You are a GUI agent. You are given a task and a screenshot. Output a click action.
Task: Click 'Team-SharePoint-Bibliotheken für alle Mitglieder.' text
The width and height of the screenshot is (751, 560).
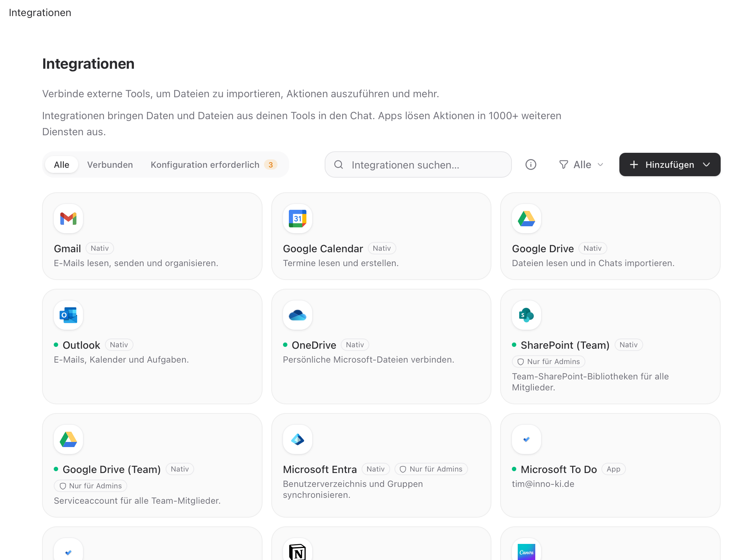[590, 382]
